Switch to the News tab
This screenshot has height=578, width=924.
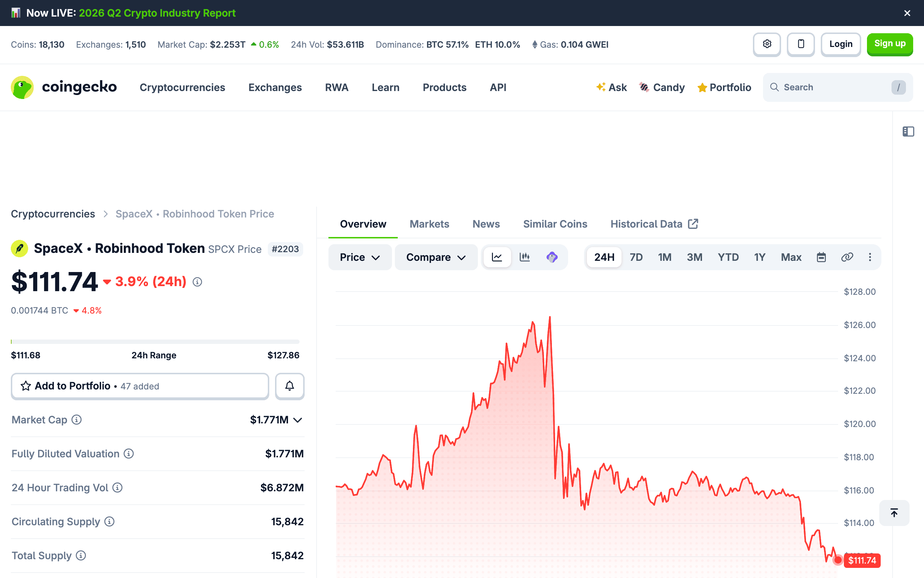pyautogui.click(x=486, y=224)
